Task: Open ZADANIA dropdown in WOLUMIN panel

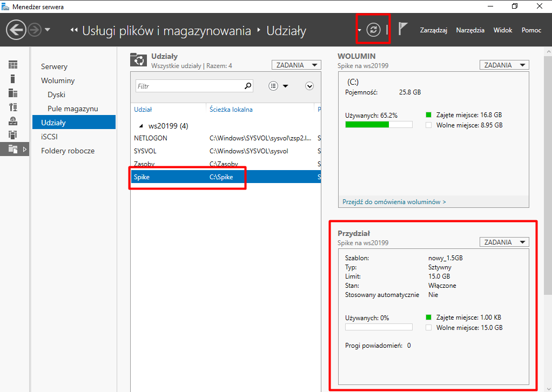Action: click(504, 65)
